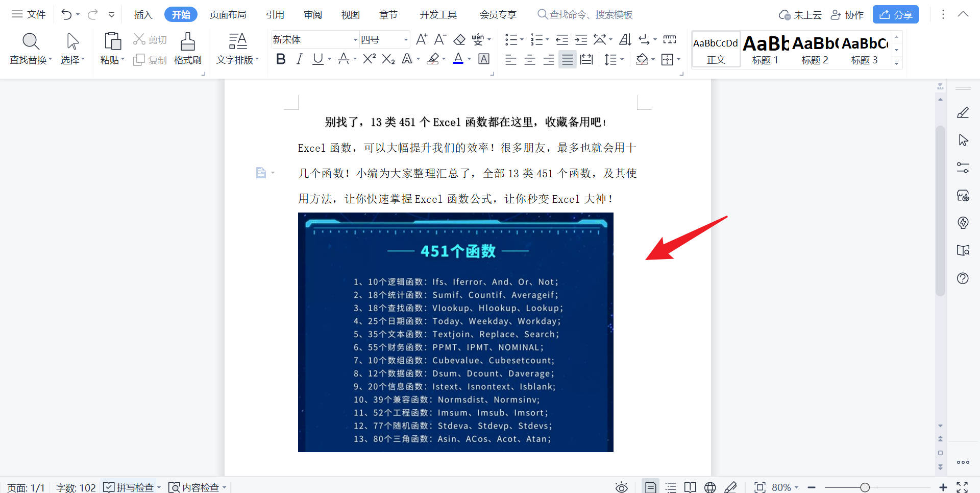The image size is (980, 493).
Task: Click 未上云 cloud status
Action: pos(800,15)
